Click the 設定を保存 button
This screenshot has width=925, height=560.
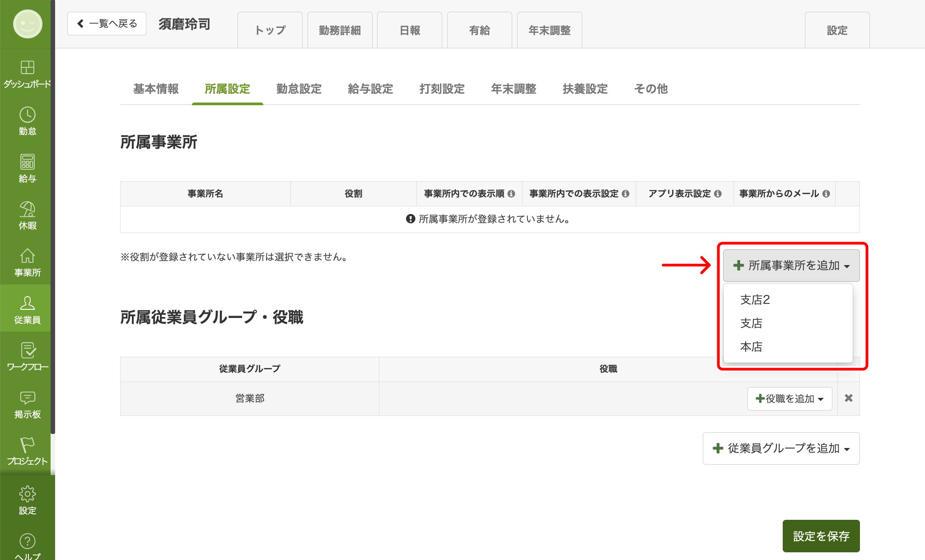pos(821,536)
